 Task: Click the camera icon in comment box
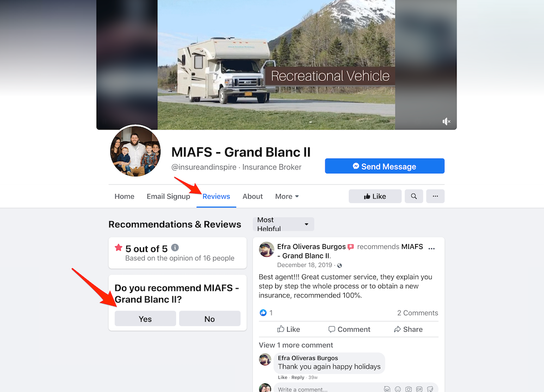409,389
